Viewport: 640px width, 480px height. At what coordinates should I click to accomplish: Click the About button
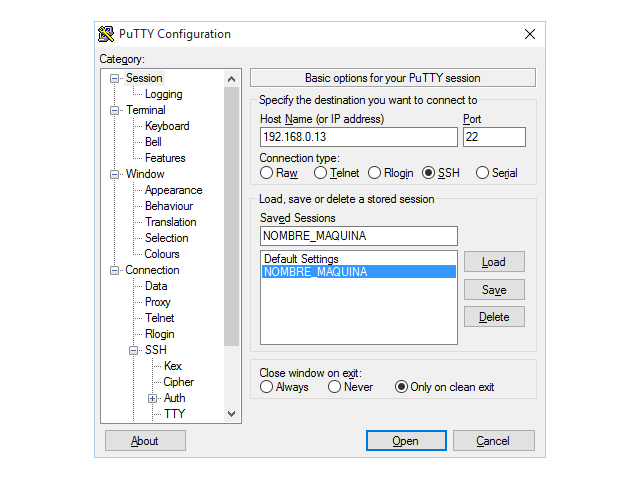[x=145, y=441]
